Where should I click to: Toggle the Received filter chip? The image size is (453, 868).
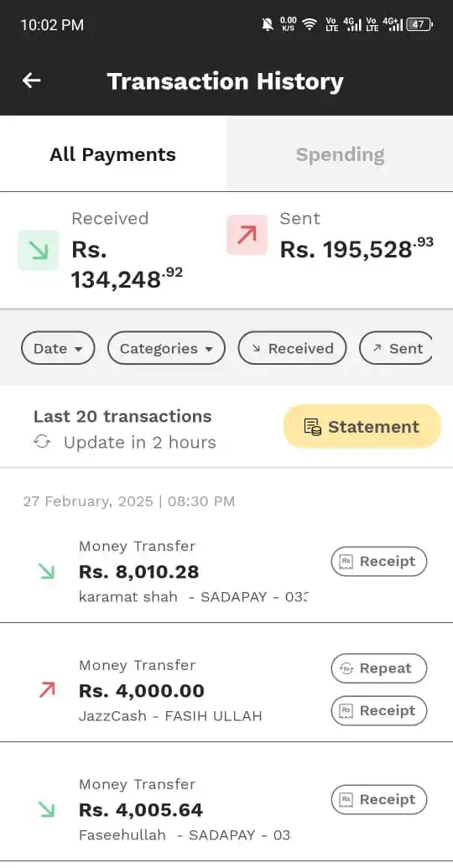[x=293, y=348]
